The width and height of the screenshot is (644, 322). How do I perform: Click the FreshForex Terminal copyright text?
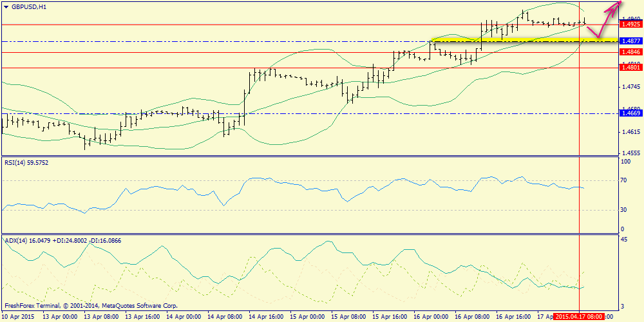click(91, 306)
